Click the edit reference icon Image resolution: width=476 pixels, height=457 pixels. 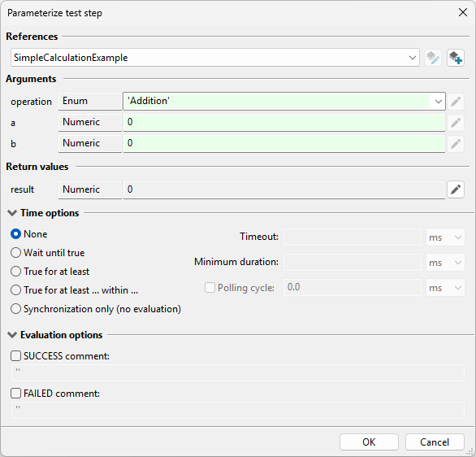(x=433, y=58)
